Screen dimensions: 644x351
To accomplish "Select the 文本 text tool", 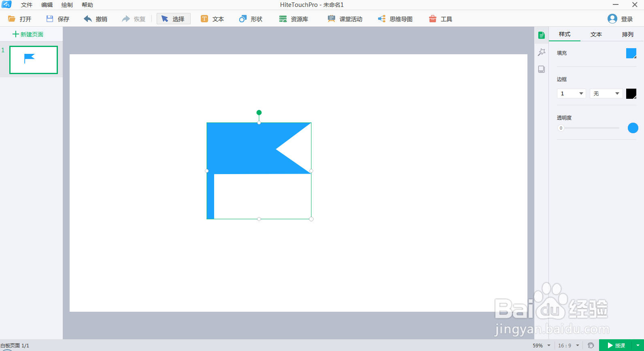I will [213, 19].
